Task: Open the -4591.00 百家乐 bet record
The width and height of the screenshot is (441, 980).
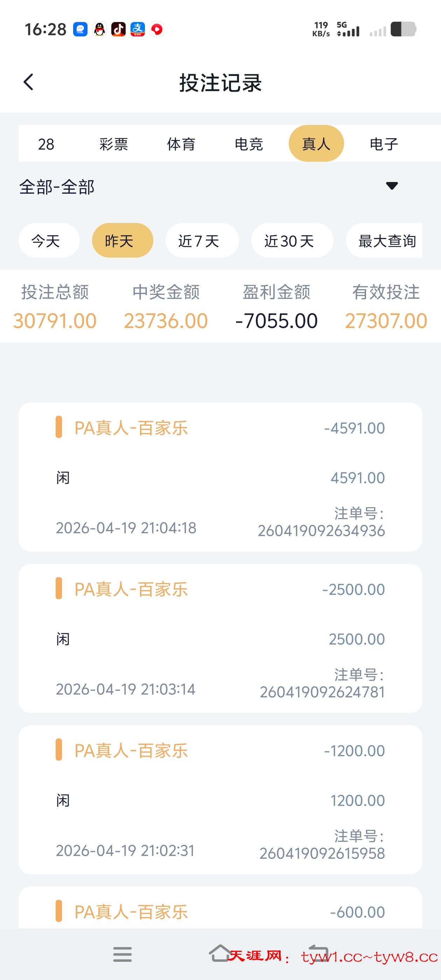Action: coord(220,477)
